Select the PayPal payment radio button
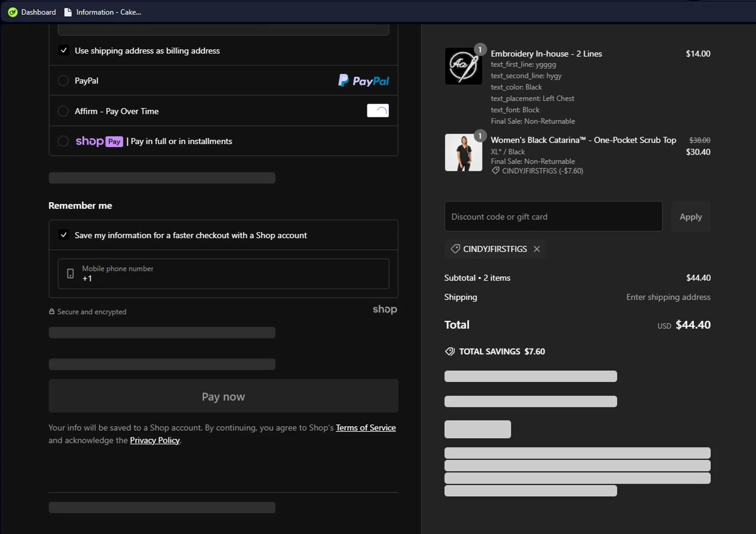Screen dimensions: 756x534 pyautogui.click(x=63, y=81)
